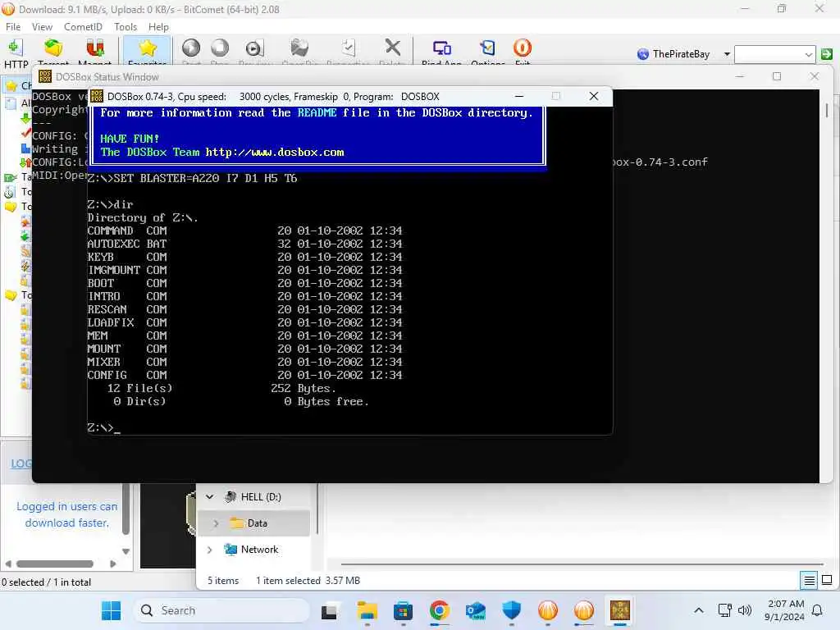Click "5 items" in Explorer status bar
This screenshot has height=630, width=840.
223,580
